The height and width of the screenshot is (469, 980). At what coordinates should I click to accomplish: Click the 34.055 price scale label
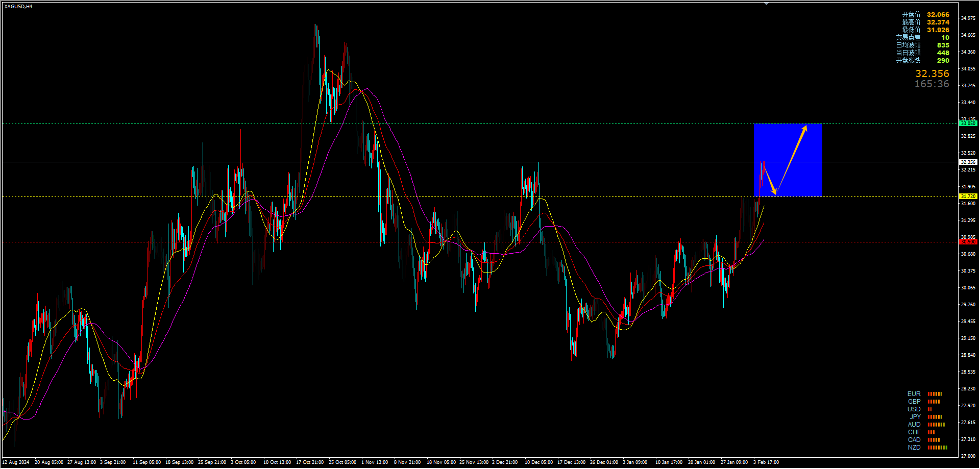[x=968, y=69]
